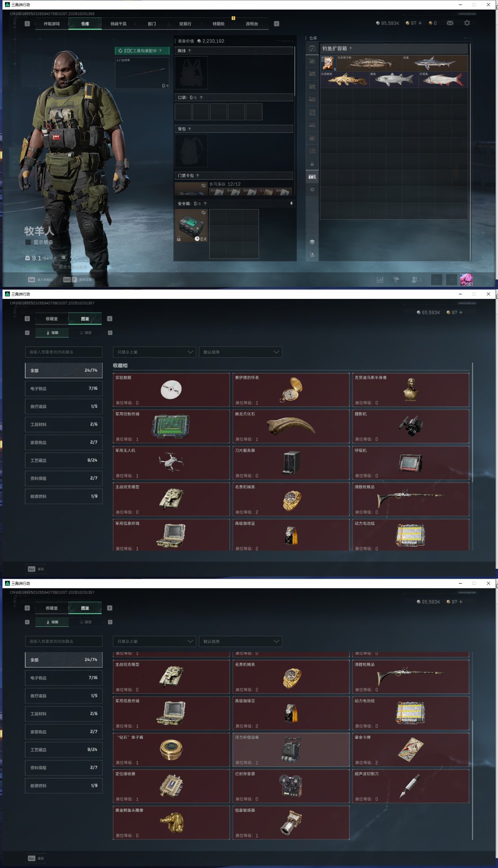Screen dimensions: 498x868
Task: Open the mail envelope icon
Action: tap(450, 23)
